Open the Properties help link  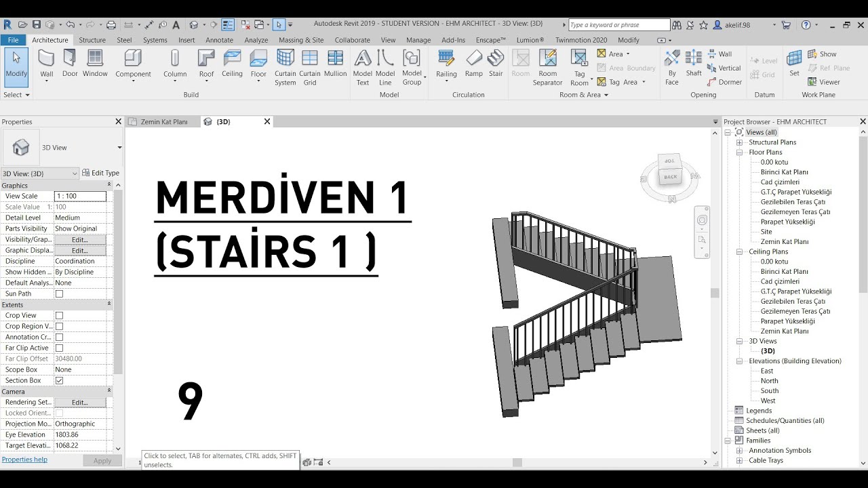[24, 460]
